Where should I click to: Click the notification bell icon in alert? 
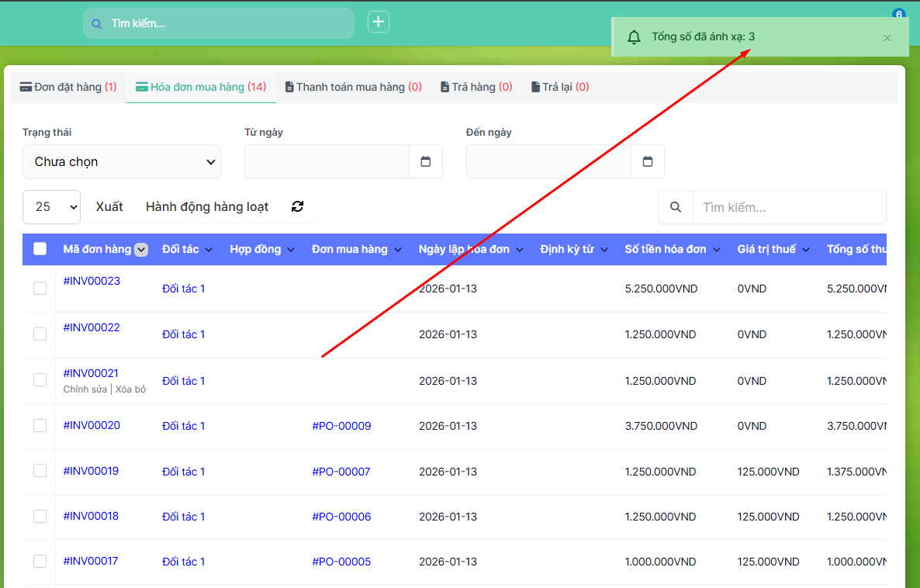[x=634, y=37]
